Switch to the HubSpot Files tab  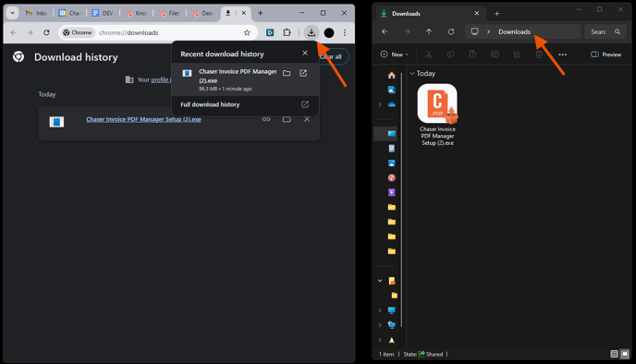click(x=169, y=13)
